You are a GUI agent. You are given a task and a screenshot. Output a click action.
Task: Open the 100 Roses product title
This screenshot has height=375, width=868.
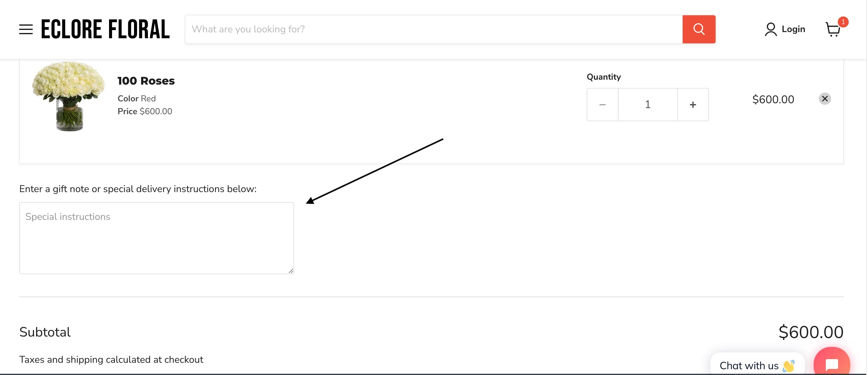point(146,81)
